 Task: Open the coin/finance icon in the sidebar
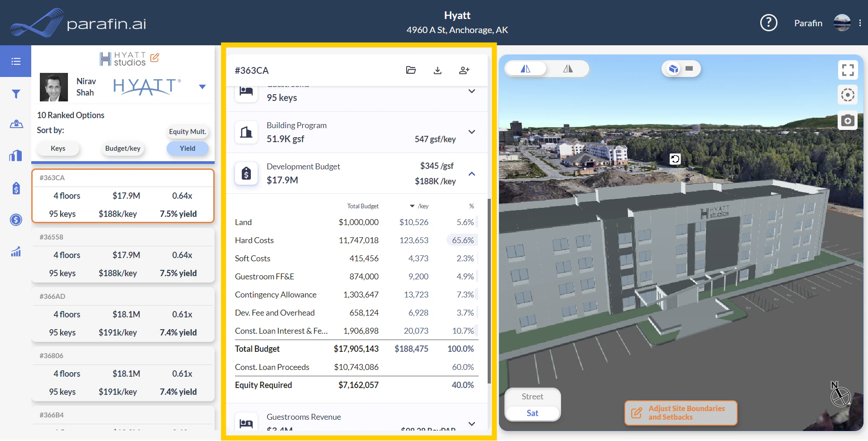[16, 220]
